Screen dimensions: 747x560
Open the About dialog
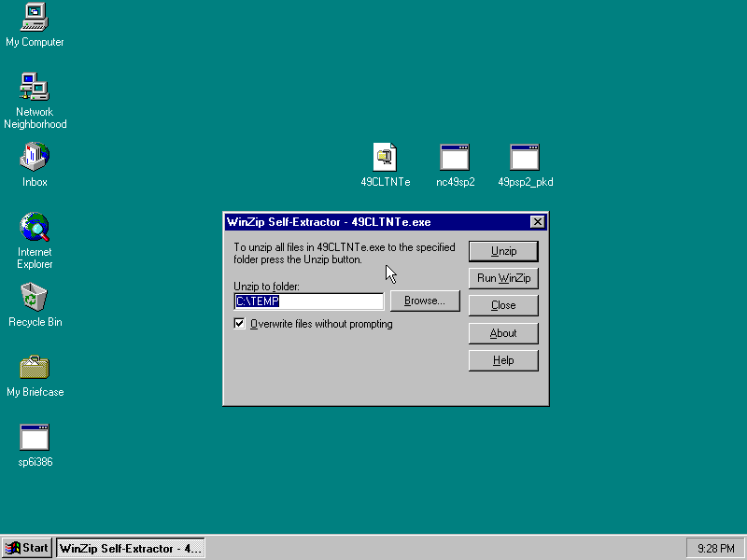point(503,333)
